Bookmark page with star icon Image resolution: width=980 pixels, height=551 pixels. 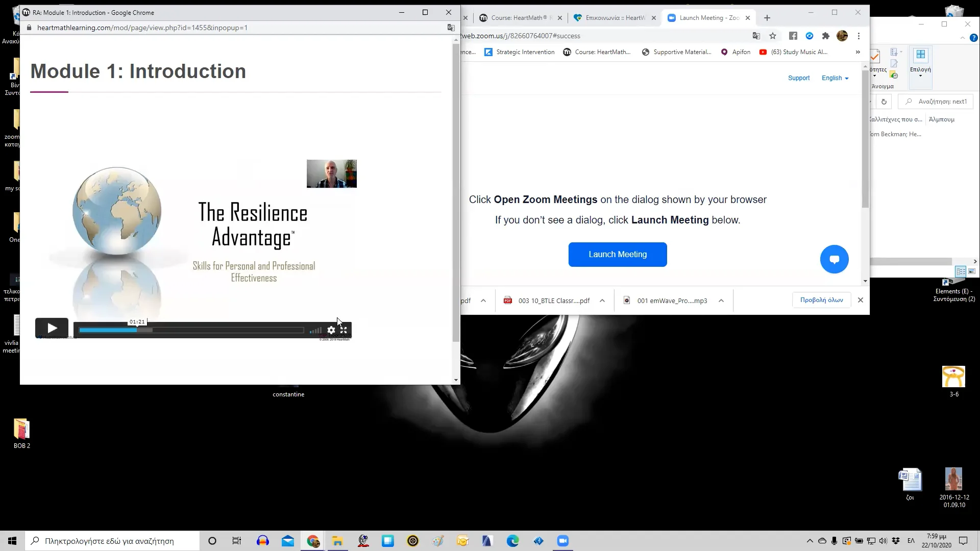click(773, 36)
